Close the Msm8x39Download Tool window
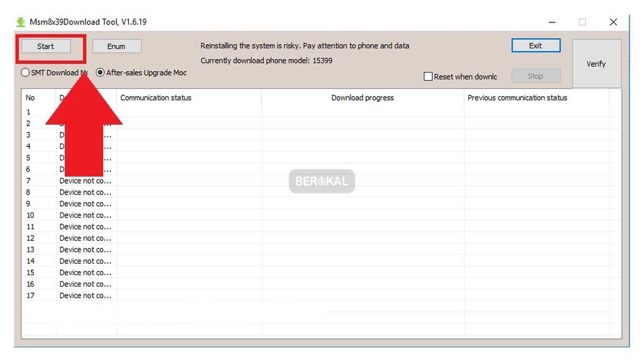 coord(613,22)
